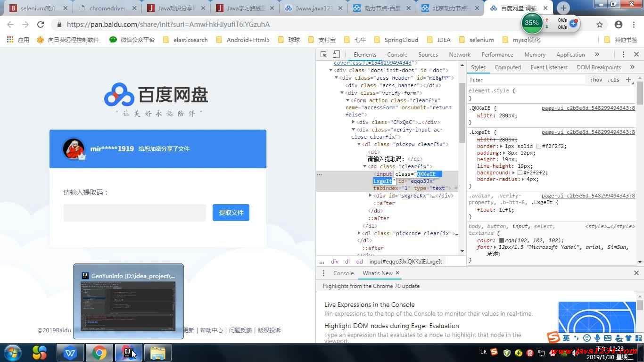Image resolution: width=644 pixels, height=362 pixels.
Task: Add a new style rule with plus icon
Action: [x=628, y=80]
